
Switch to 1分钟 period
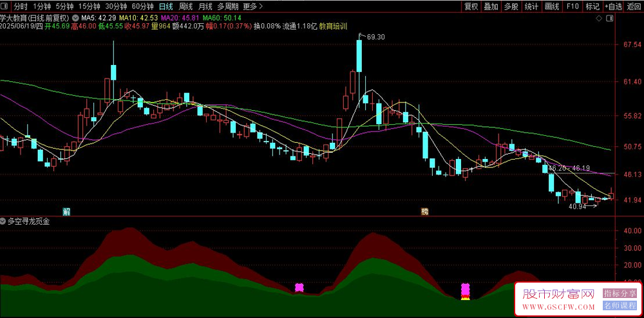point(41,6)
